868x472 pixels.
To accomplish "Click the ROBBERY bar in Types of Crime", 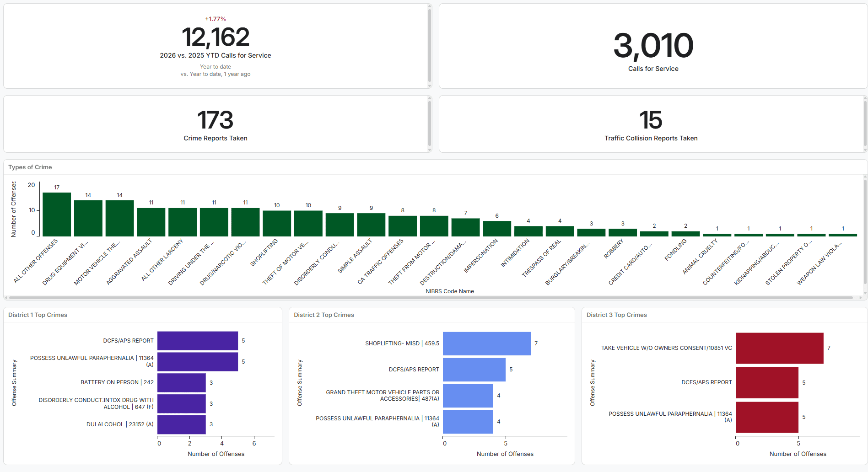I will 622,232.
